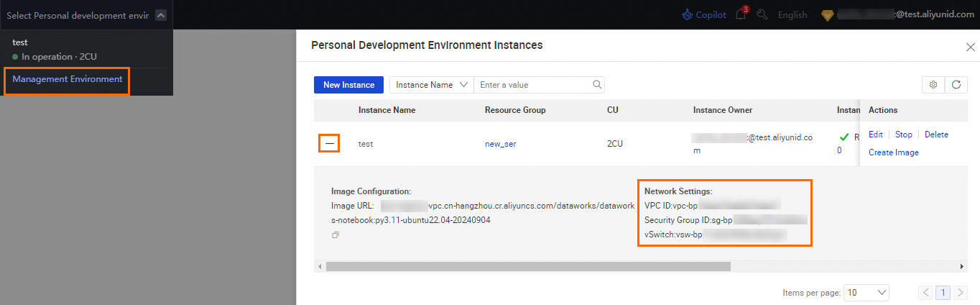This screenshot has height=305, width=980.
Task: Click the horizontal table scrollbar
Action: click(x=527, y=266)
